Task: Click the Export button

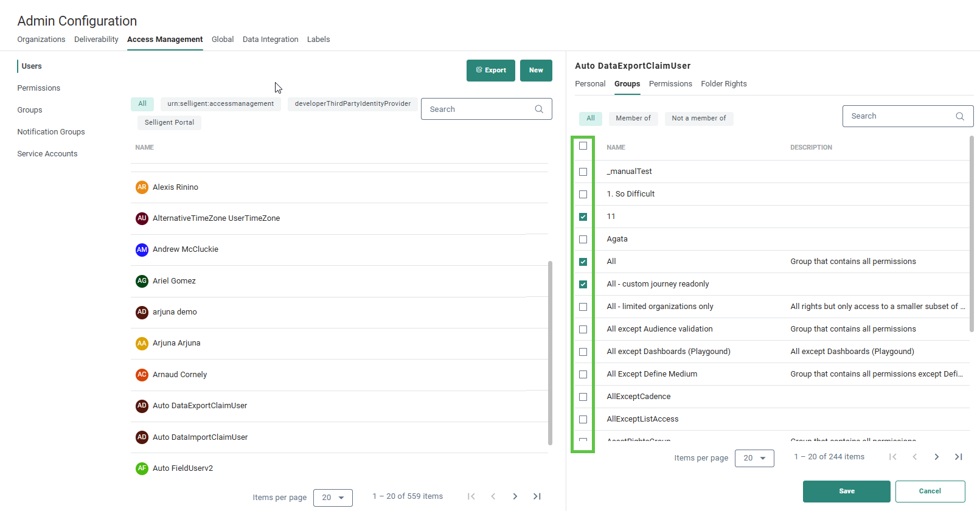Action: (x=490, y=71)
